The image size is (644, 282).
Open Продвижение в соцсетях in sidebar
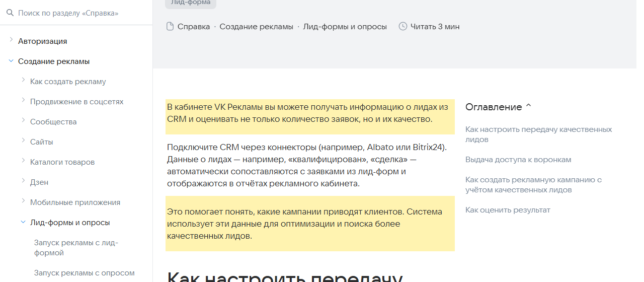click(x=76, y=102)
